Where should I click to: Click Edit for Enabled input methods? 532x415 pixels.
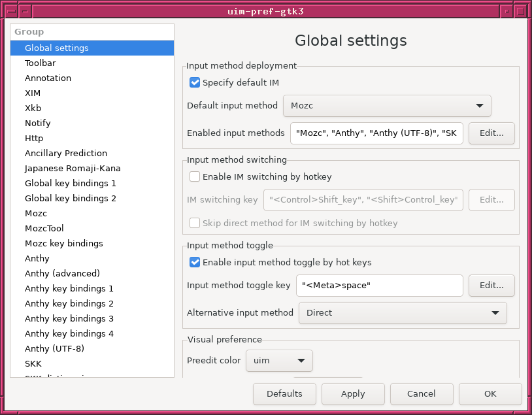click(x=491, y=133)
